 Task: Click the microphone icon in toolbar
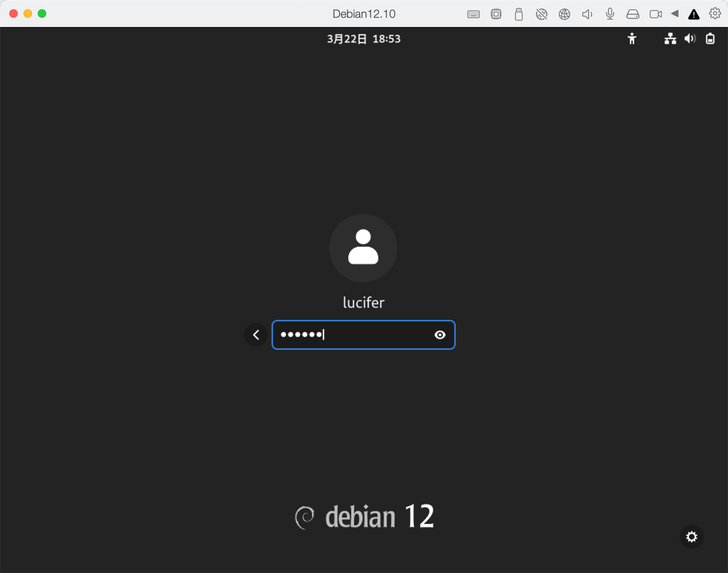pos(610,14)
